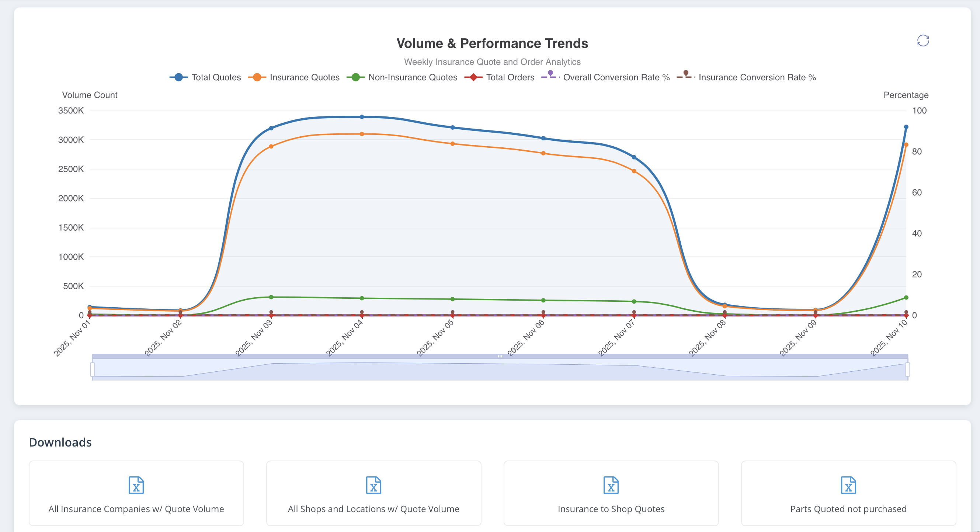Download All Insurance Companies w/ Quote Volume
The image size is (980, 532).
(136, 508)
